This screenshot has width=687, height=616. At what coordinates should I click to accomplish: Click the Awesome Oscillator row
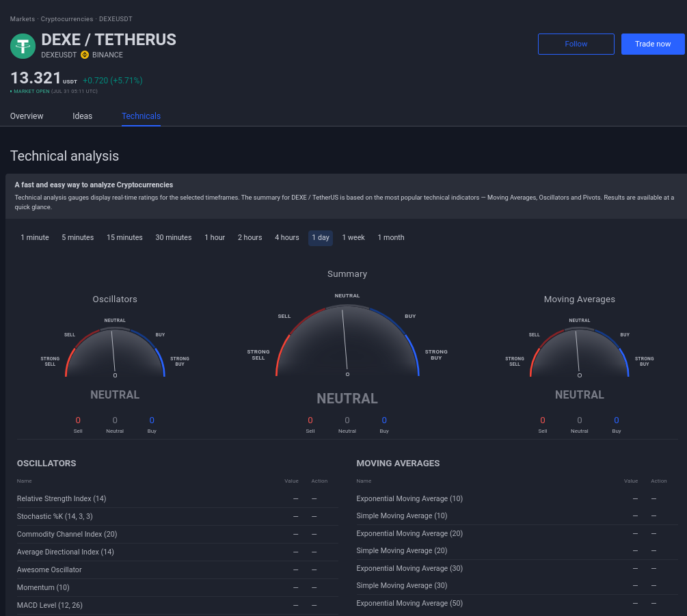click(x=178, y=570)
